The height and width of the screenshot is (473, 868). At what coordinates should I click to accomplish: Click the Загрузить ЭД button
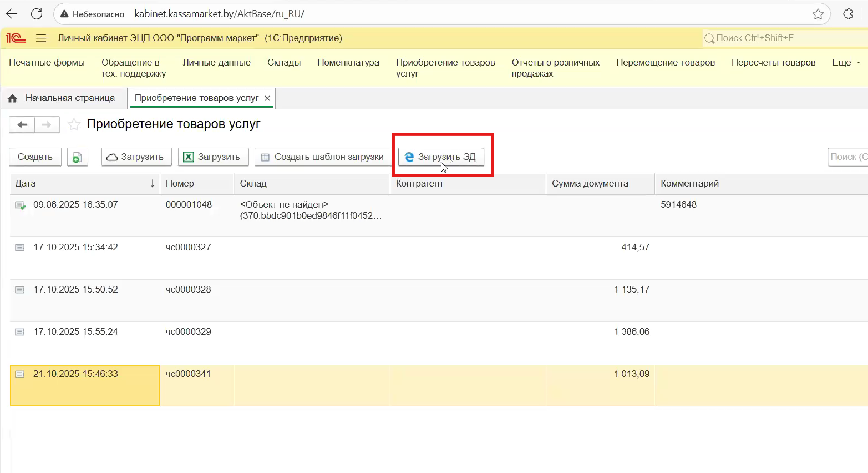(x=441, y=157)
